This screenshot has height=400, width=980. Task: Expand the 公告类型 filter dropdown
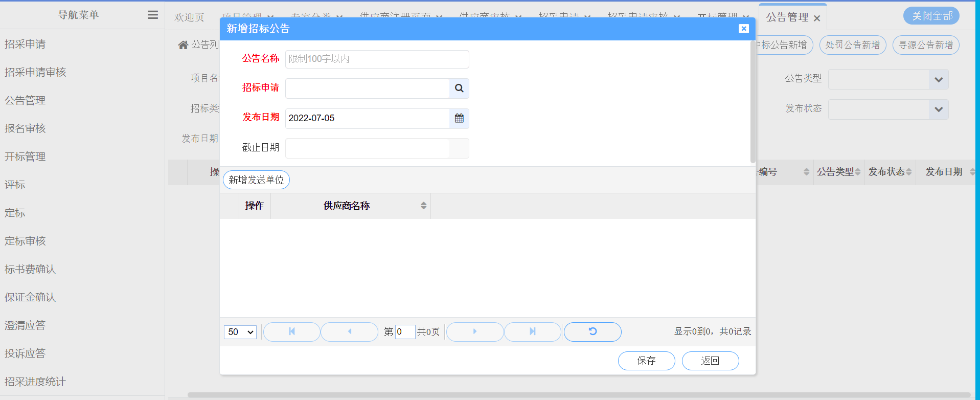click(938, 79)
